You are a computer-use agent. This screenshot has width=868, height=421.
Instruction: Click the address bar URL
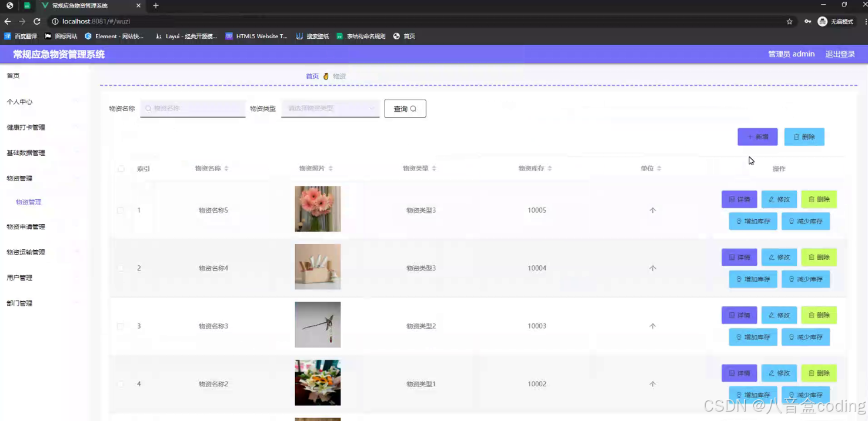pos(96,21)
